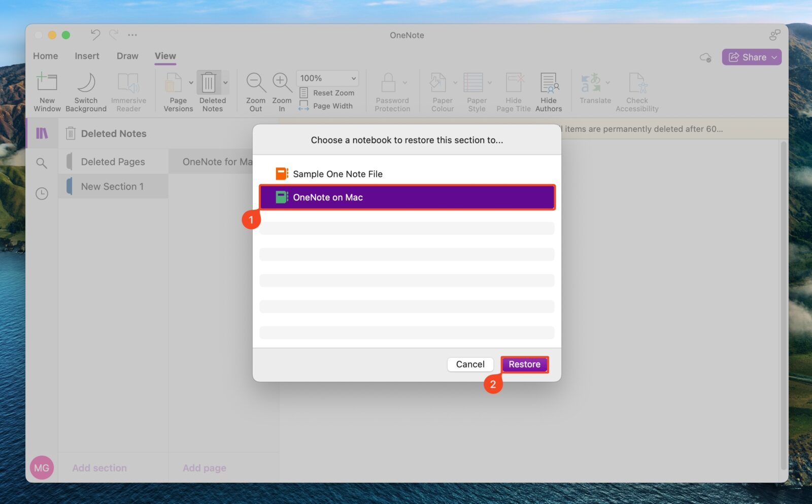812x504 pixels.
Task: Click the Restore button
Action: coord(525,364)
